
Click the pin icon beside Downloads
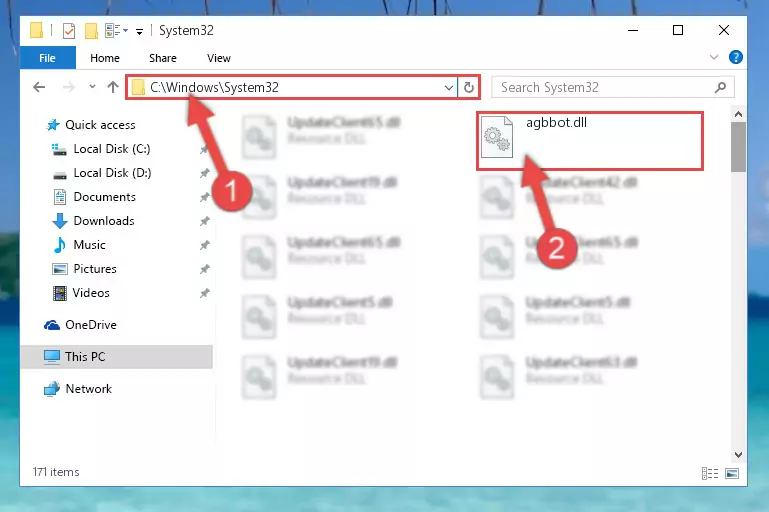(x=205, y=221)
